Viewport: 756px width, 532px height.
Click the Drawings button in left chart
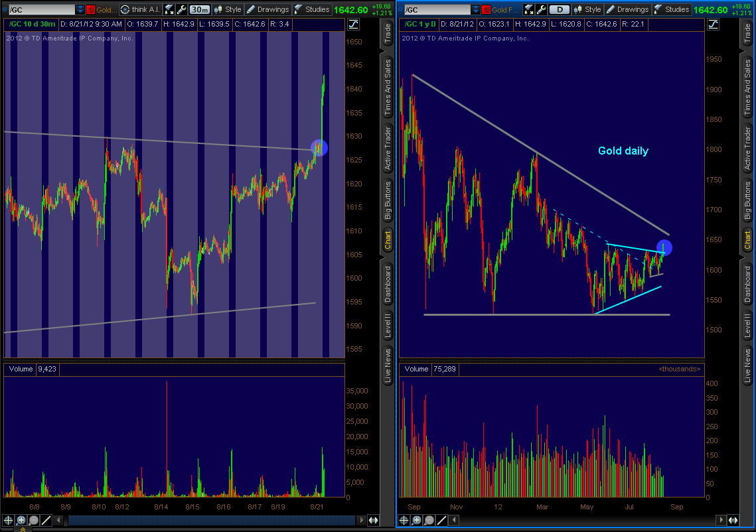coord(268,9)
